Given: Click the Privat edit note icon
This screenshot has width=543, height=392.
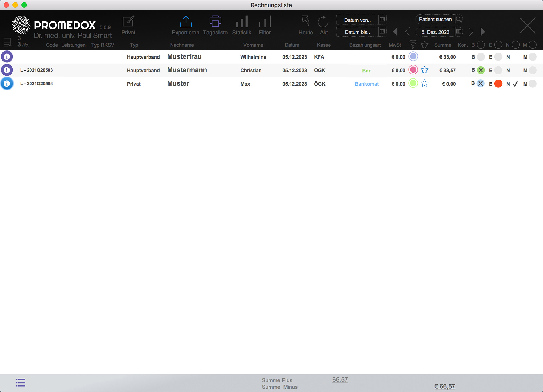Looking at the screenshot, I should (128, 21).
